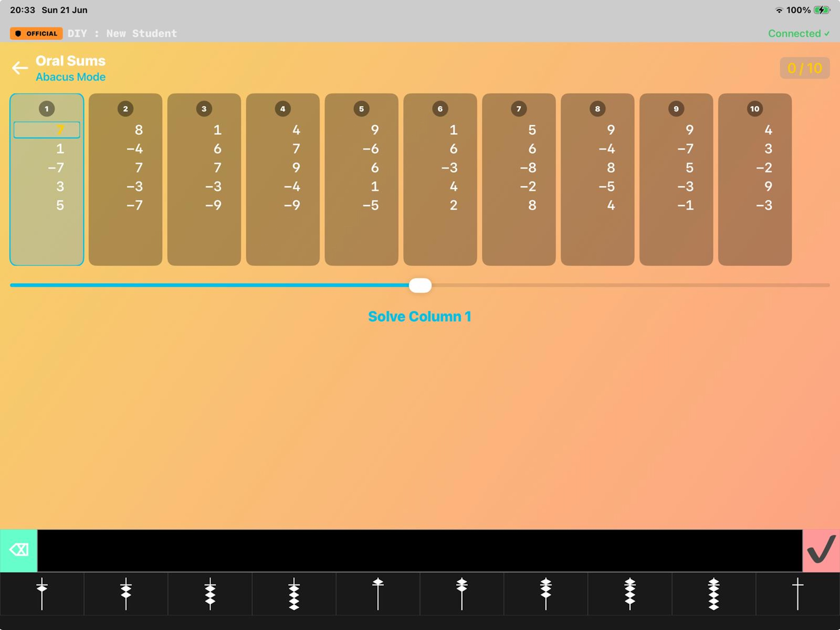The height and width of the screenshot is (630, 840).
Task: Open column 2 sum card
Action: point(125,179)
